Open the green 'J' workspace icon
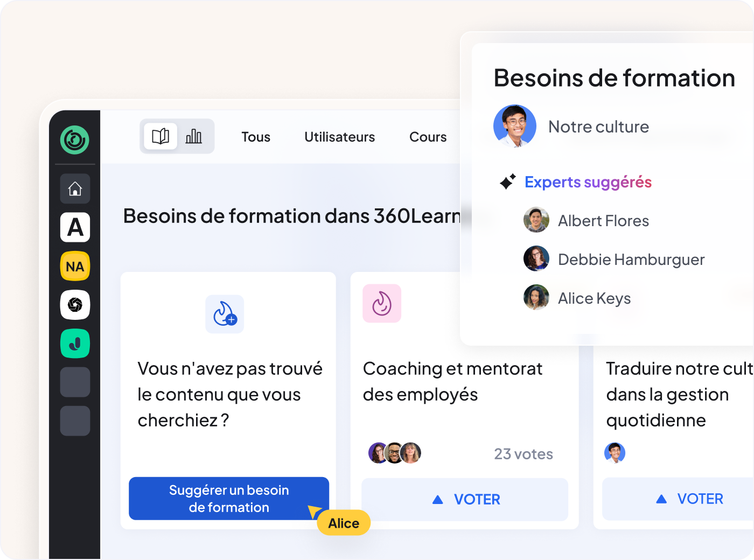The width and height of the screenshot is (754, 560). tap(75, 344)
